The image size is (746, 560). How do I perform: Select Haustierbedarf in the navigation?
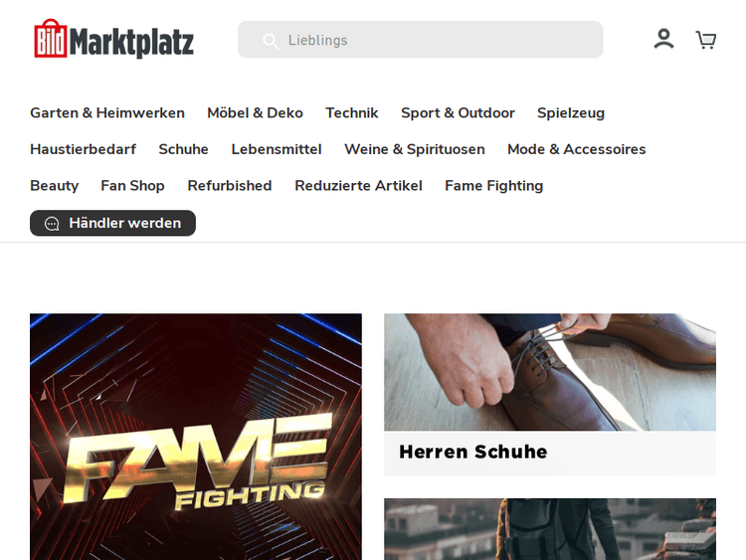(83, 149)
